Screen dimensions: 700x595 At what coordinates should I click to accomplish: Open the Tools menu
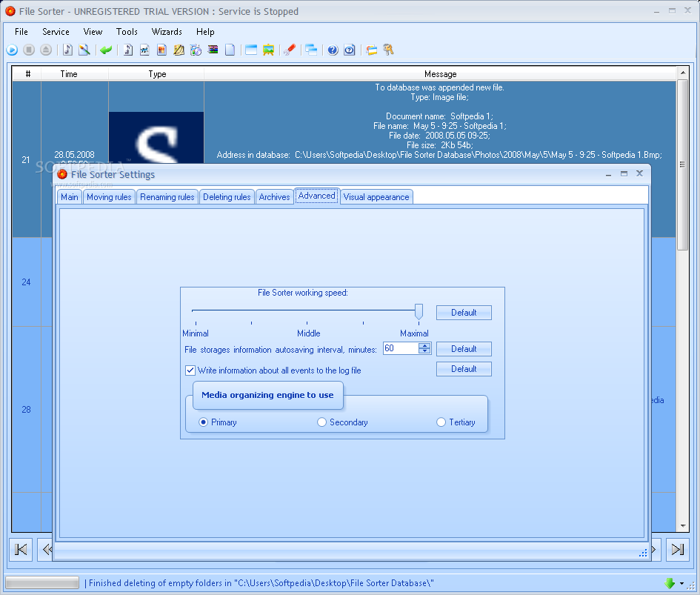coord(127,32)
